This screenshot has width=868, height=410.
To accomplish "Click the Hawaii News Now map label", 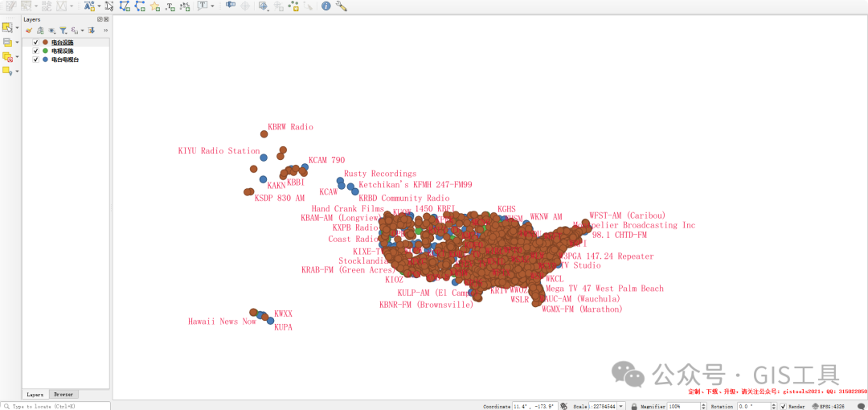I will [x=222, y=322].
